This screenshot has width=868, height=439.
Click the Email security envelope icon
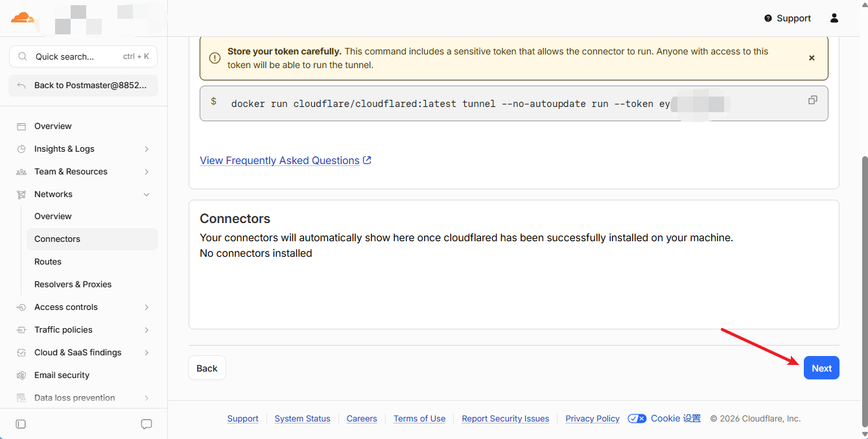21,375
